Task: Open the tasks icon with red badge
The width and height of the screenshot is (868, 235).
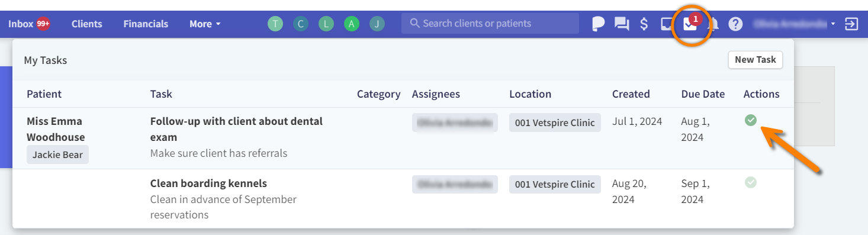Action: (690, 24)
